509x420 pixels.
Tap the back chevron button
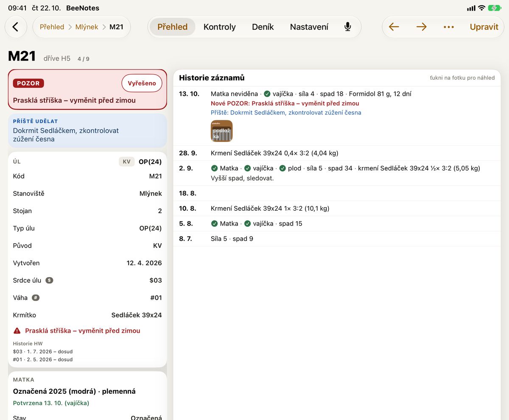tap(16, 27)
